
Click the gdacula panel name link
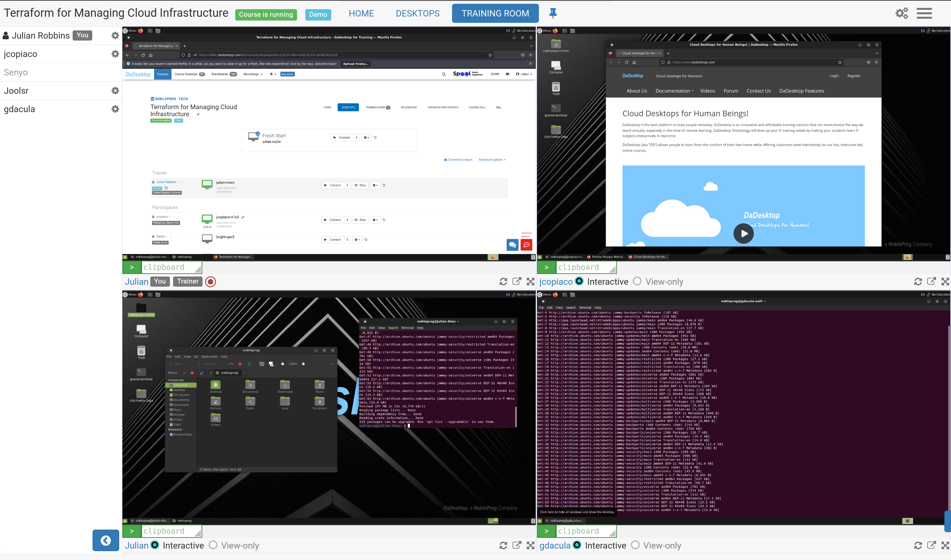tap(555, 546)
